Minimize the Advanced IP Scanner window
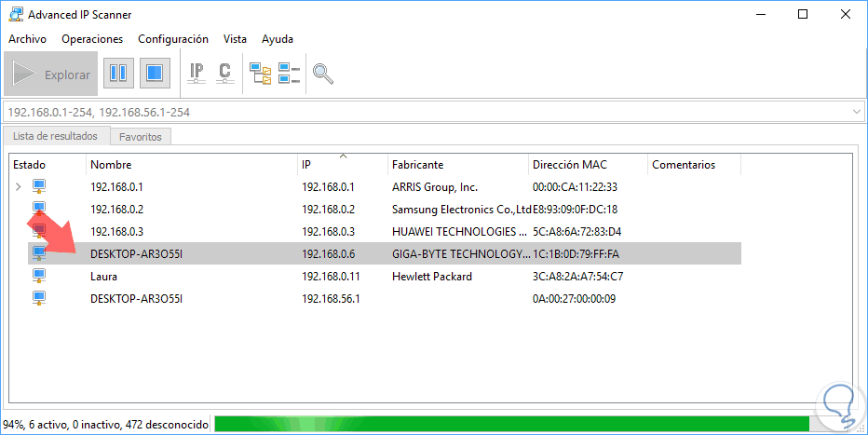The width and height of the screenshot is (868, 435). point(760,14)
